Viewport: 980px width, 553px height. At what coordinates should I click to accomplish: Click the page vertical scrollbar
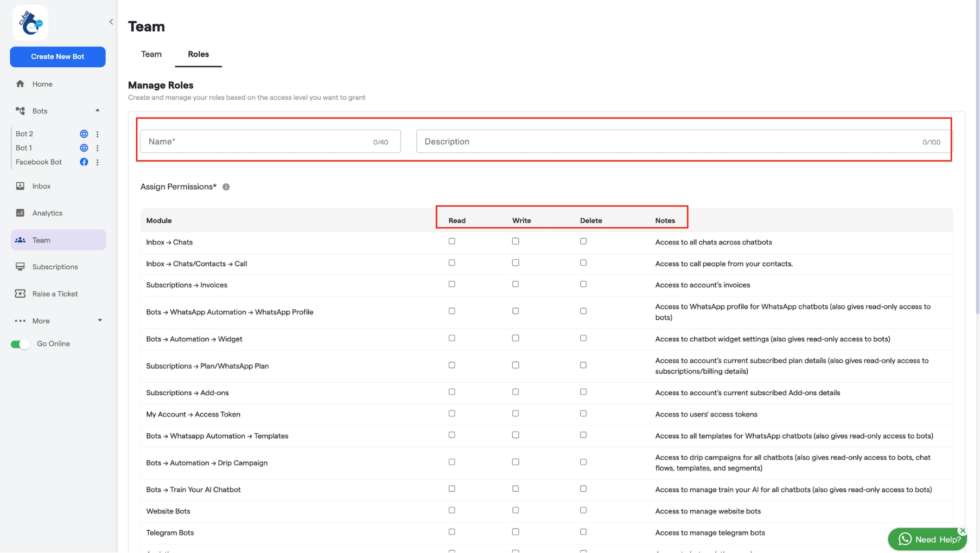(977, 157)
